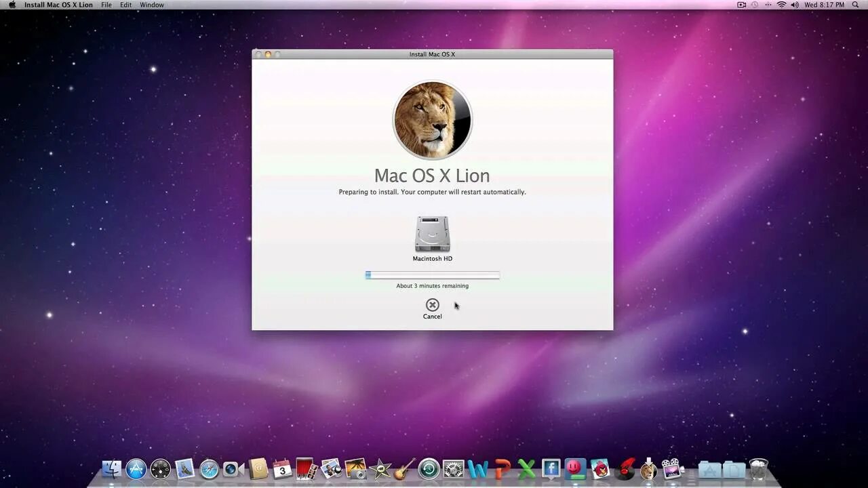Open the volume control in menu bar

click(x=794, y=5)
